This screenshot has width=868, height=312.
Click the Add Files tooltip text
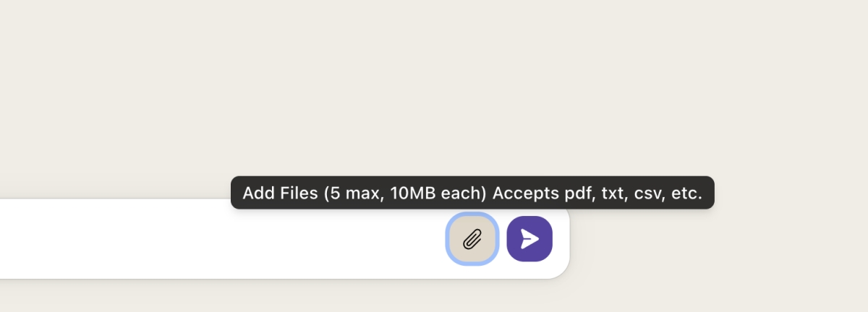coord(472,194)
